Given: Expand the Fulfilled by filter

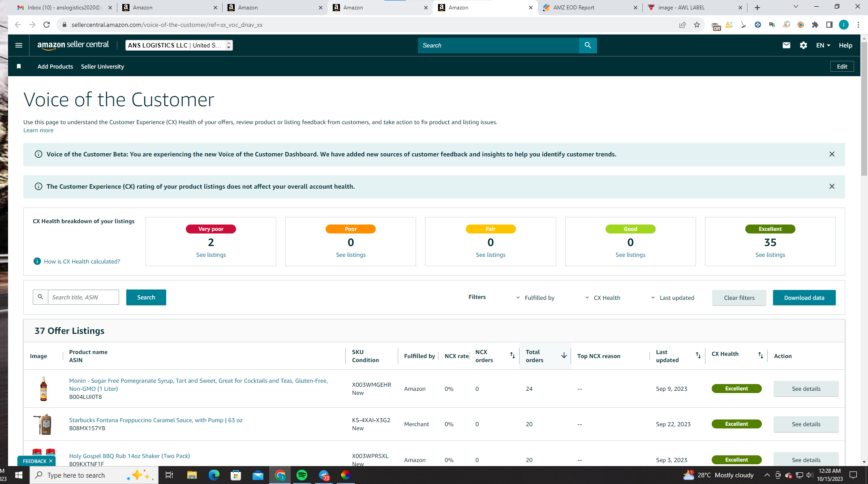Looking at the screenshot, I should [535, 298].
